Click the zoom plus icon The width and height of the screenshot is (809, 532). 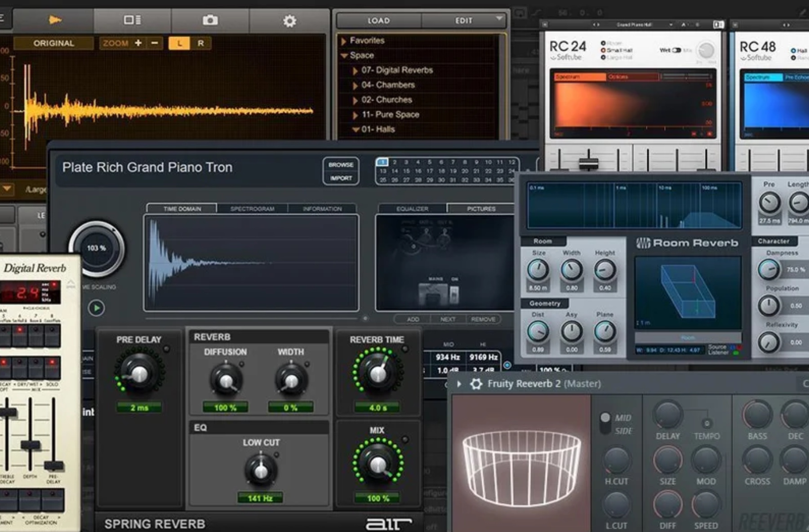[138, 43]
